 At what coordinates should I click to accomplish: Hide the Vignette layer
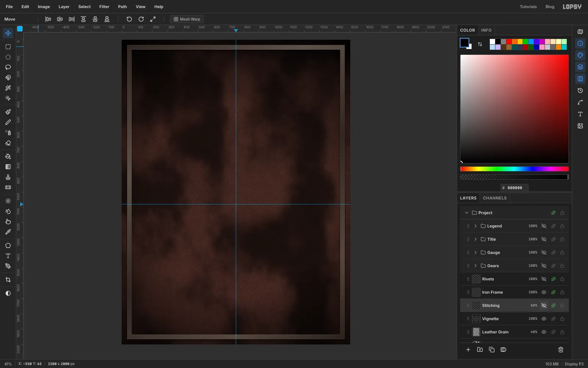[x=544, y=319]
